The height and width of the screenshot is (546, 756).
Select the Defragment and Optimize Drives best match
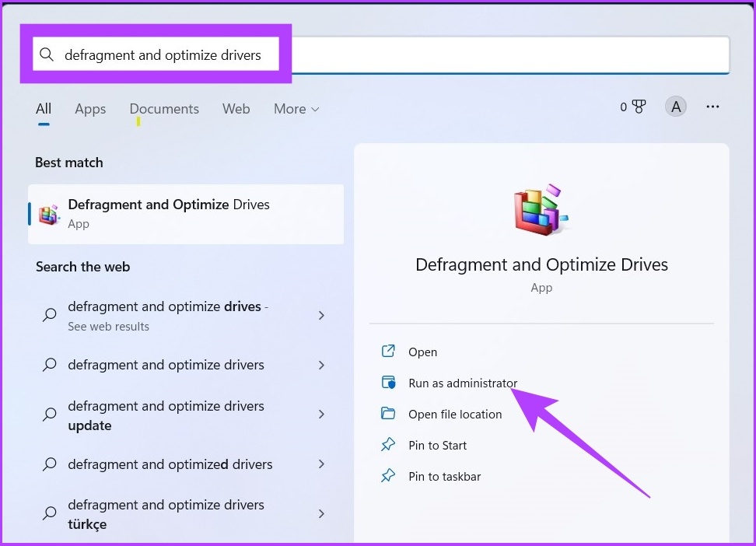[x=185, y=213]
